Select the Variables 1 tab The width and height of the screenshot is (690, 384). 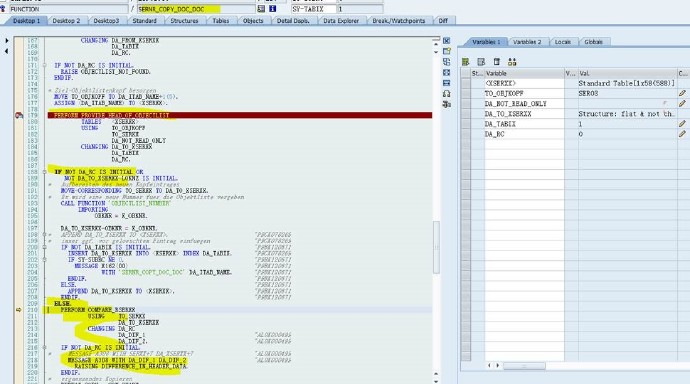point(486,42)
